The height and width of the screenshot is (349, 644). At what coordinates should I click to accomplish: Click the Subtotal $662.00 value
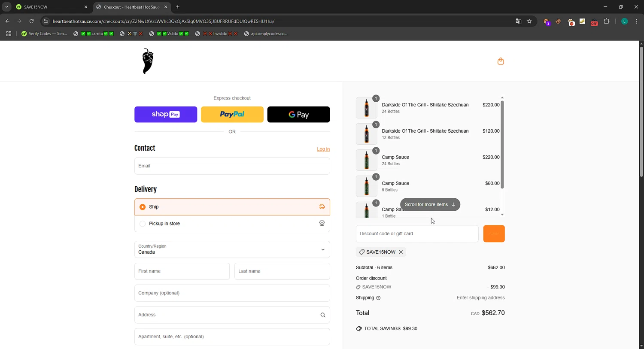point(496,267)
